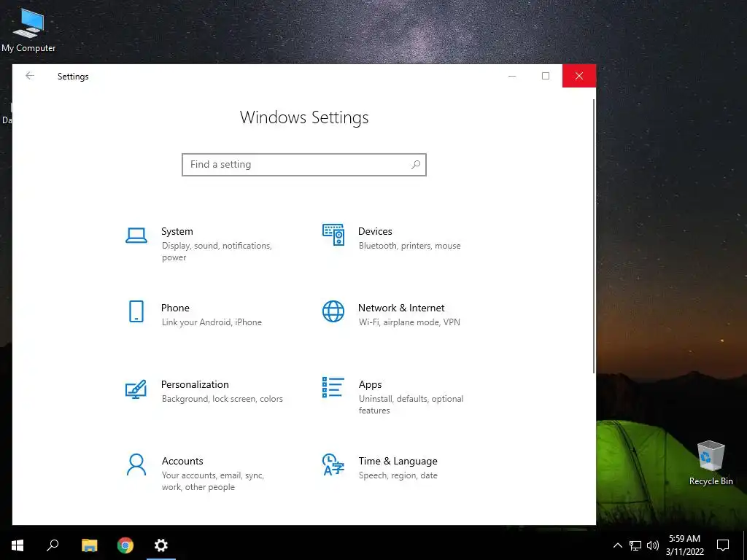Select the My Computer desktop icon
The height and width of the screenshot is (560, 747).
(28, 30)
